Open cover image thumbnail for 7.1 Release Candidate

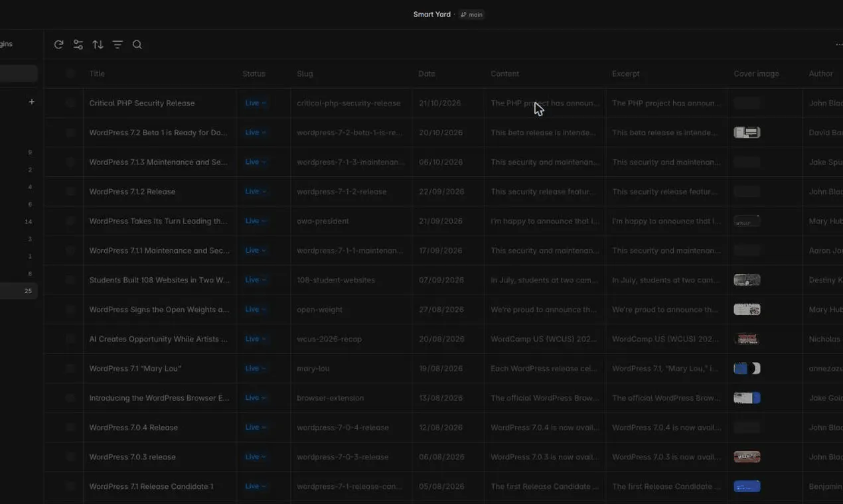click(747, 486)
